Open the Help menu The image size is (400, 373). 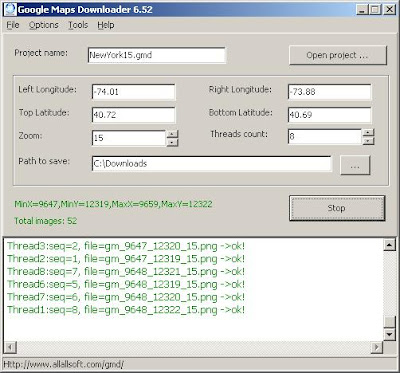point(106,25)
